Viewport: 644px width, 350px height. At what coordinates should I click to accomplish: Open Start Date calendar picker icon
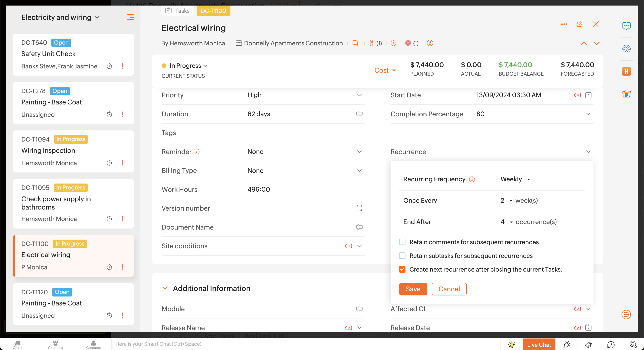point(588,95)
